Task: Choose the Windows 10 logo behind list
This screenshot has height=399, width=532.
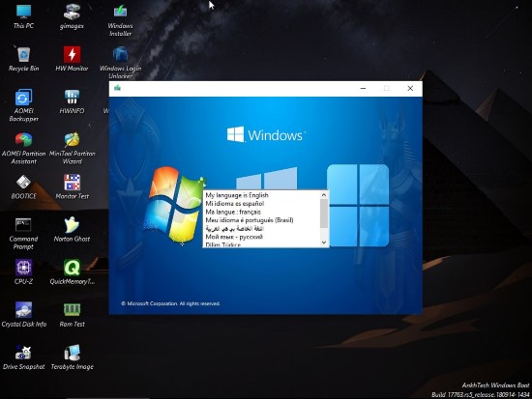Action: click(x=266, y=179)
